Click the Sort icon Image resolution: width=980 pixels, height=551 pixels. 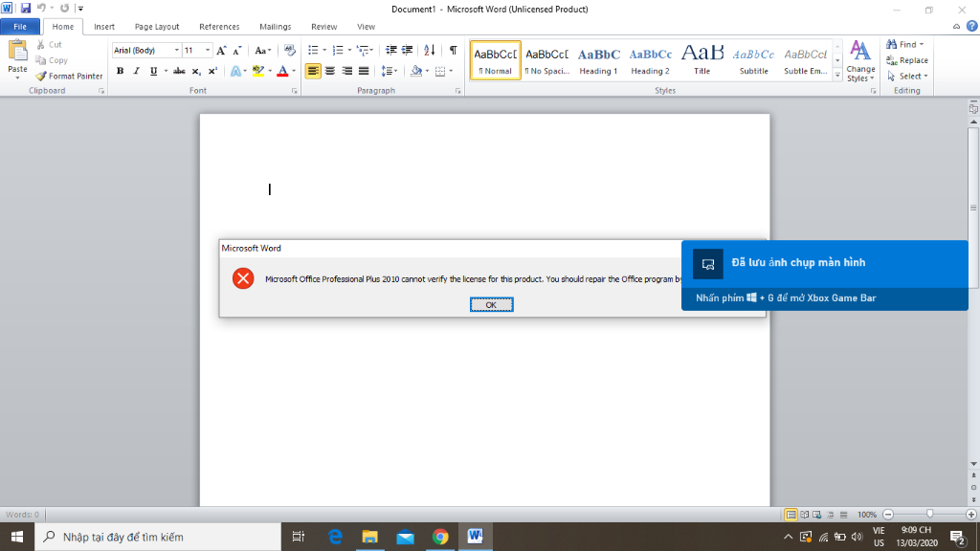[430, 51]
